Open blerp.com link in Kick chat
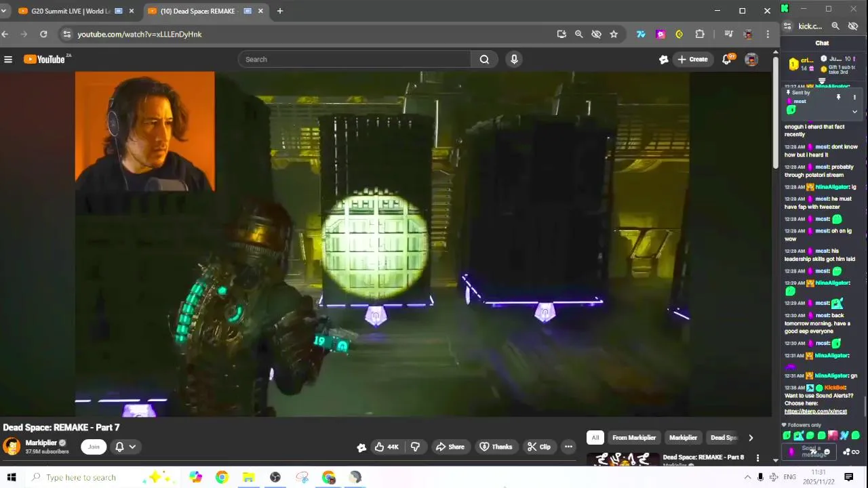868x488 pixels. tap(816, 411)
